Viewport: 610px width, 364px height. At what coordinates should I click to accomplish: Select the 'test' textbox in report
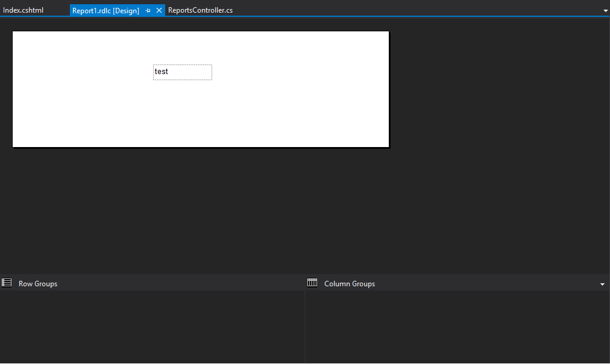(x=183, y=72)
